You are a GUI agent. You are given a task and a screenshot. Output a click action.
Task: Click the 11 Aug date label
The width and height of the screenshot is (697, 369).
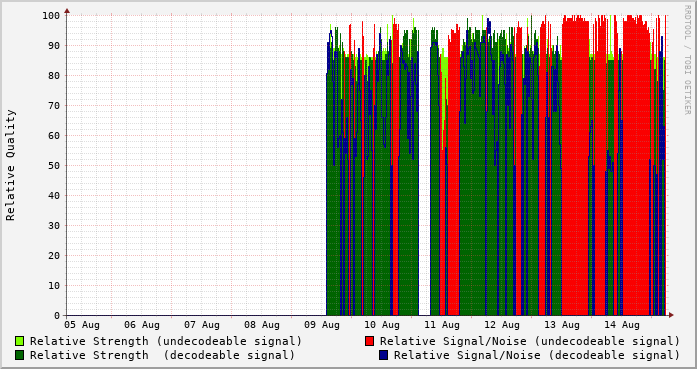pyautogui.click(x=442, y=325)
